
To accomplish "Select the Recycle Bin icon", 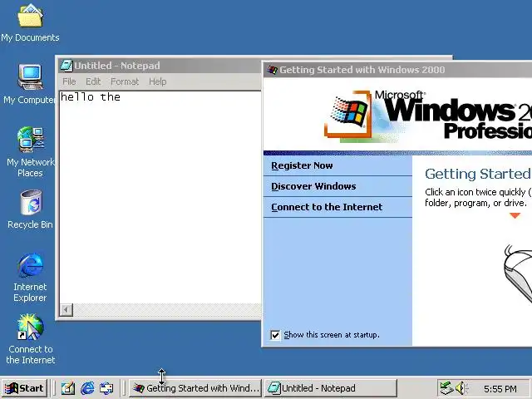I will [x=30, y=209].
